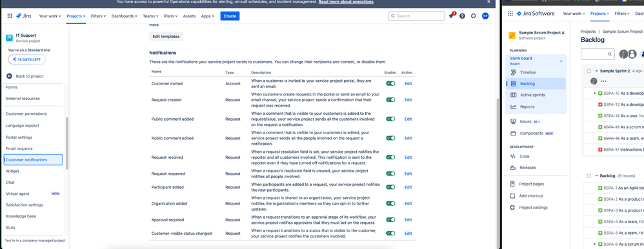
Task: Open the SLAs settings item
Action: (x=11, y=227)
